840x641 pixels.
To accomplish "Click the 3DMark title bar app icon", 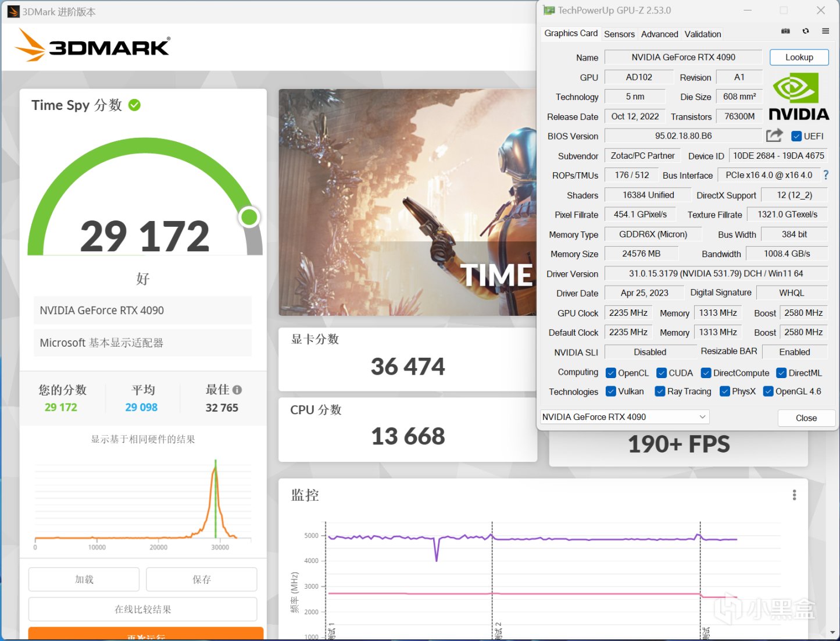I will click(13, 12).
